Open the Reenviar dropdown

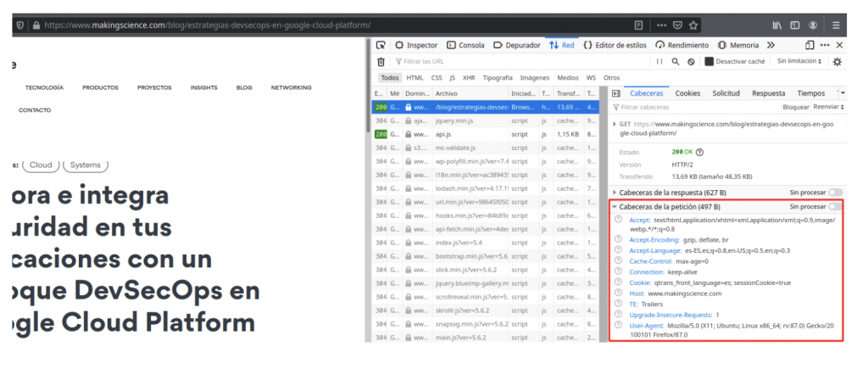pyautogui.click(x=828, y=108)
